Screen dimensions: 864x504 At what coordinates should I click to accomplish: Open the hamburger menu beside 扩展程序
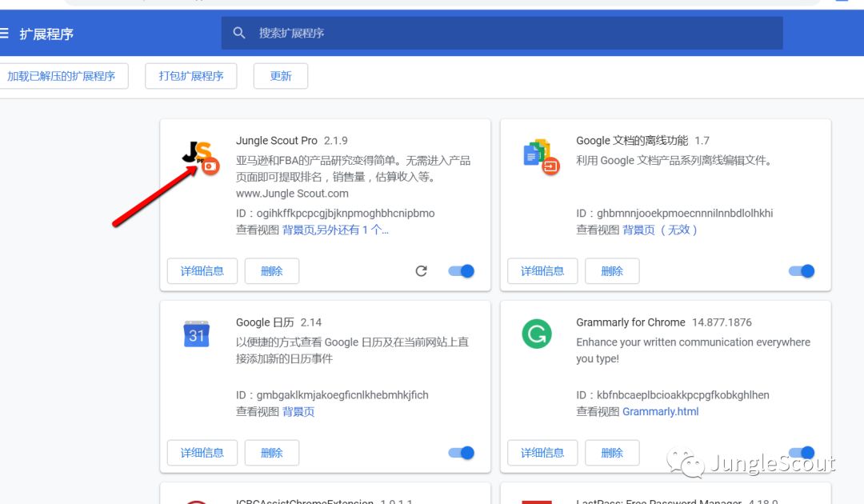click(4, 34)
